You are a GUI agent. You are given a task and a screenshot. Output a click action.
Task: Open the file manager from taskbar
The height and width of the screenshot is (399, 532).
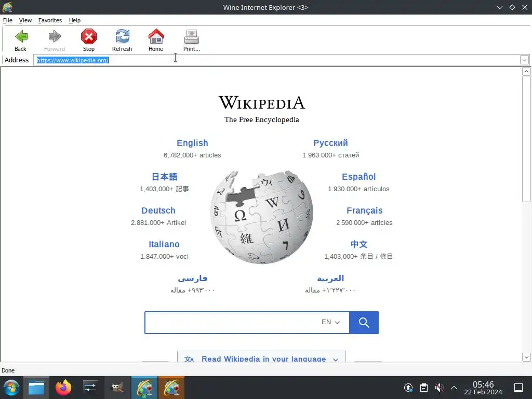coord(36,388)
